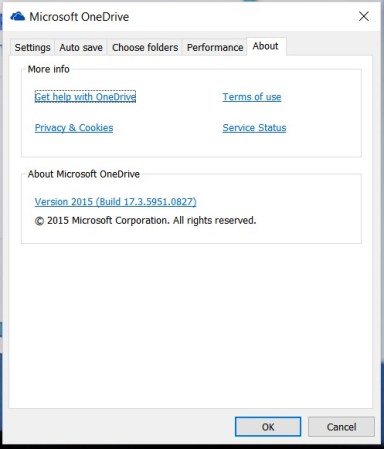Click the More info group label
Viewport: 384px width, 449px height.
tap(49, 69)
